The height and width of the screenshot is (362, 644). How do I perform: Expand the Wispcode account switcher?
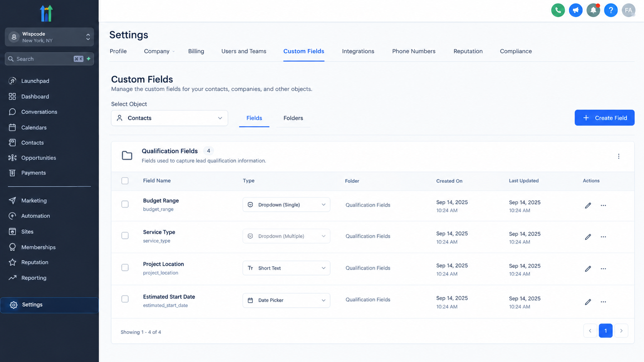click(49, 37)
